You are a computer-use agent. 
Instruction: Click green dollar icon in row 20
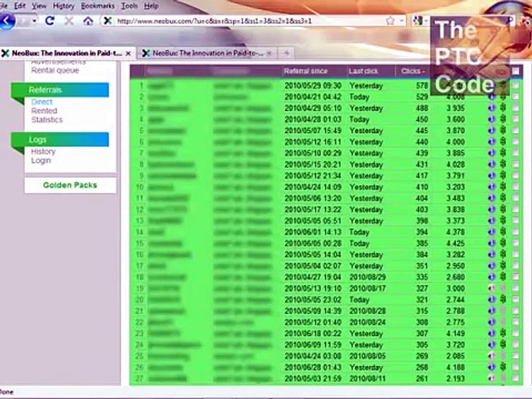[503, 300]
